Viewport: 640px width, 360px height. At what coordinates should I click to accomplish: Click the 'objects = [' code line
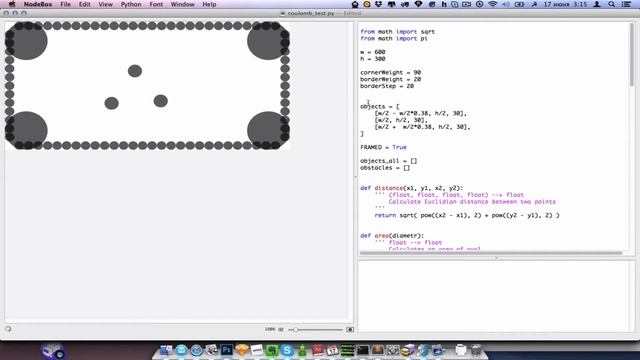pos(380,106)
